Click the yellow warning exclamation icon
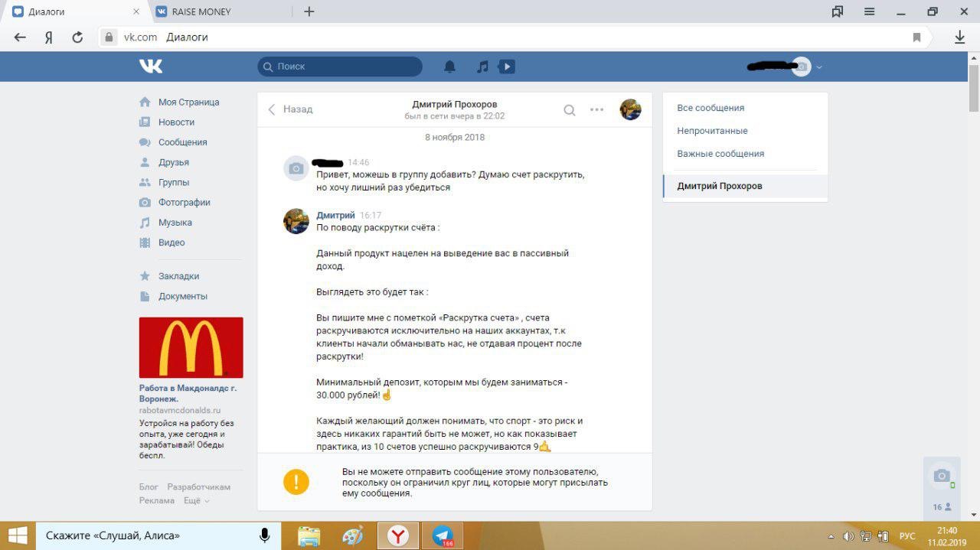 pyautogui.click(x=296, y=482)
